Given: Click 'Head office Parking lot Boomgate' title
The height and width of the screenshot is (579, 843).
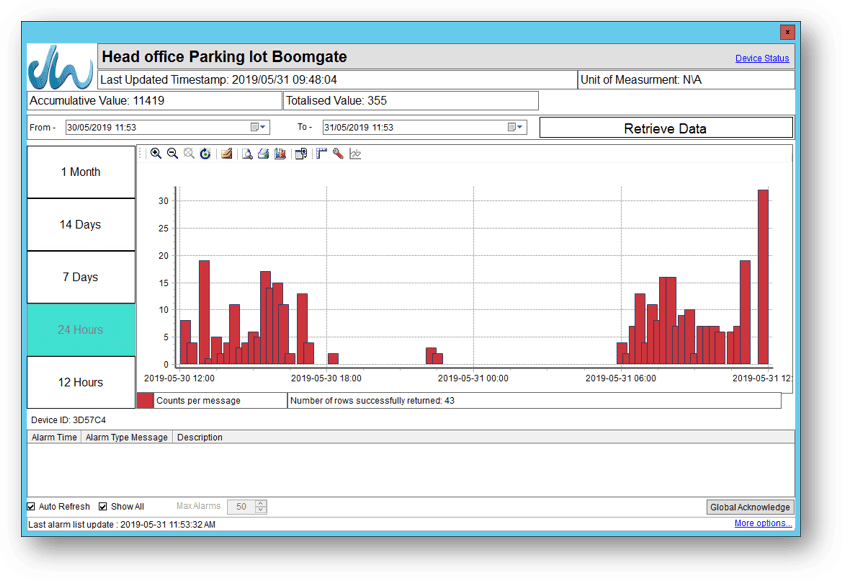Looking at the screenshot, I should (224, 56).
